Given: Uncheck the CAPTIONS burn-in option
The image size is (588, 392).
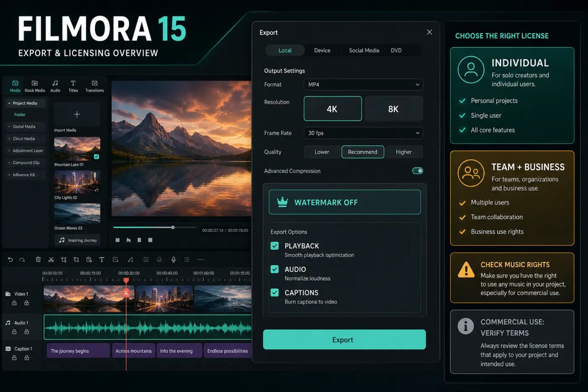Looking at the screenshot, I should click(275, 292).
